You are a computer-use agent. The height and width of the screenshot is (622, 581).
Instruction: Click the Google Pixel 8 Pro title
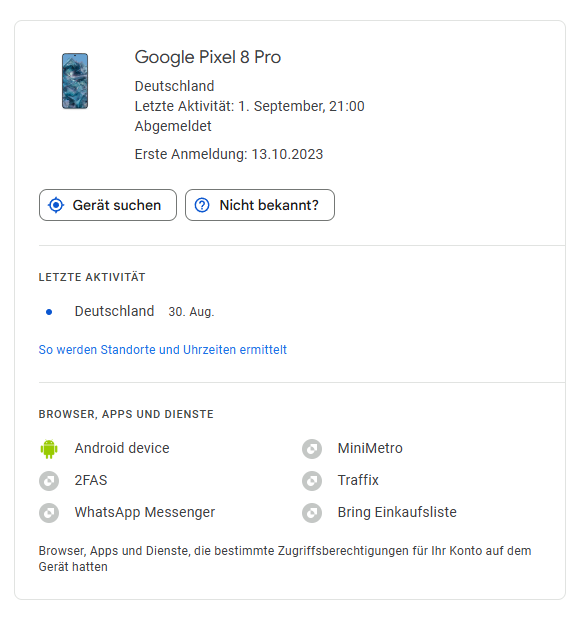208,57
